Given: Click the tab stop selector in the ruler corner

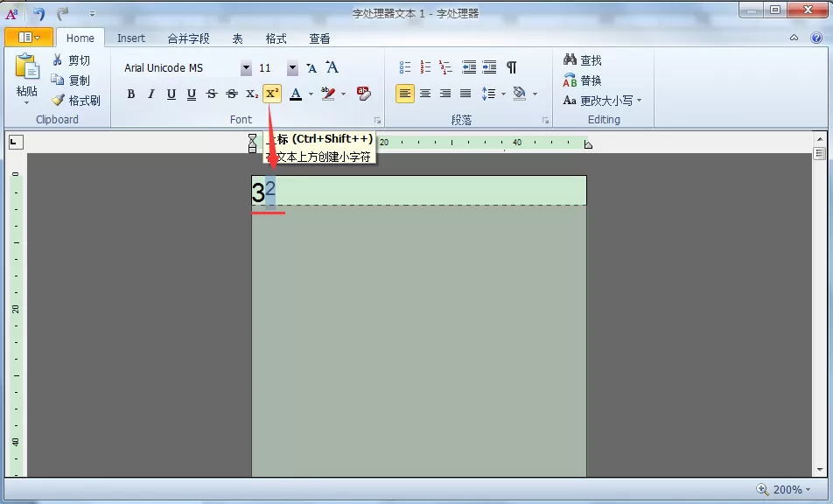Looking at the screenshot, I should click(16, 142).
